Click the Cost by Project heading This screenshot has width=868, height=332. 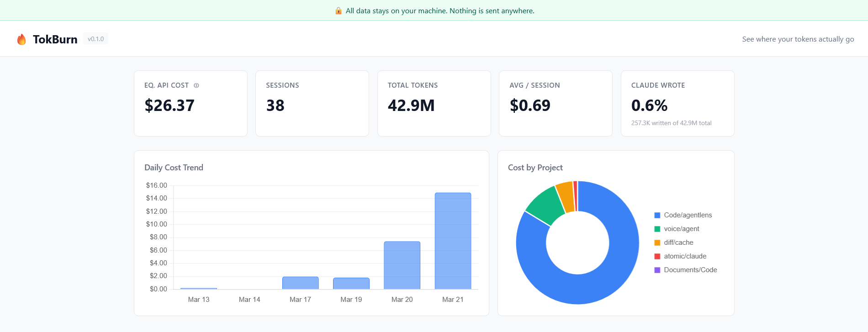click(535, 168)
